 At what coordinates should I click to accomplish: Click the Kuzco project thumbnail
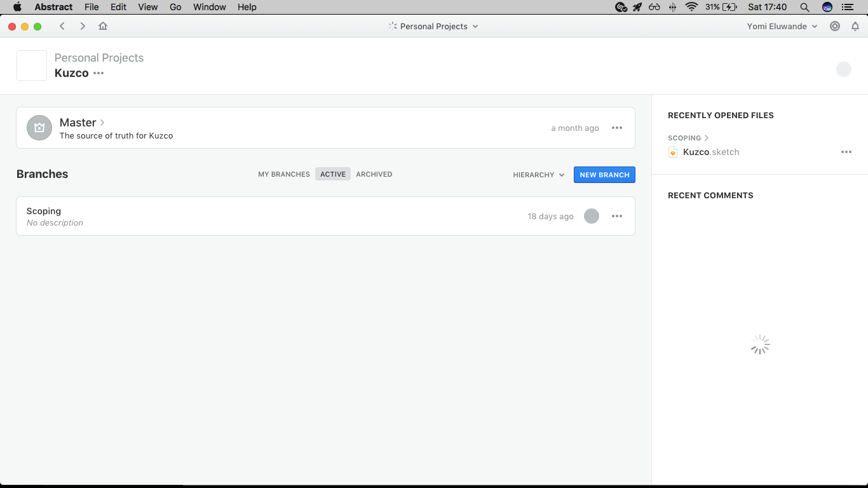pos(32,65)
